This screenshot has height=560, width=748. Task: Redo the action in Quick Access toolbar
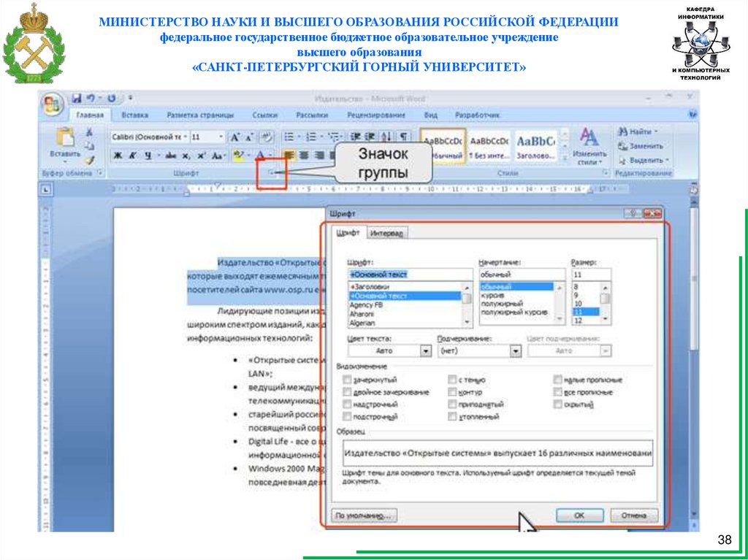pos(112,99)
